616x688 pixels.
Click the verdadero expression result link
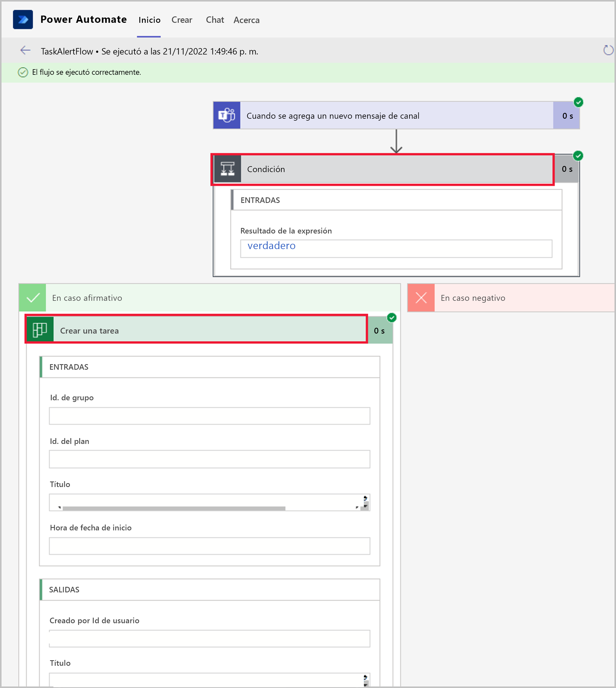pyautogui.click(x=271, y=245)
